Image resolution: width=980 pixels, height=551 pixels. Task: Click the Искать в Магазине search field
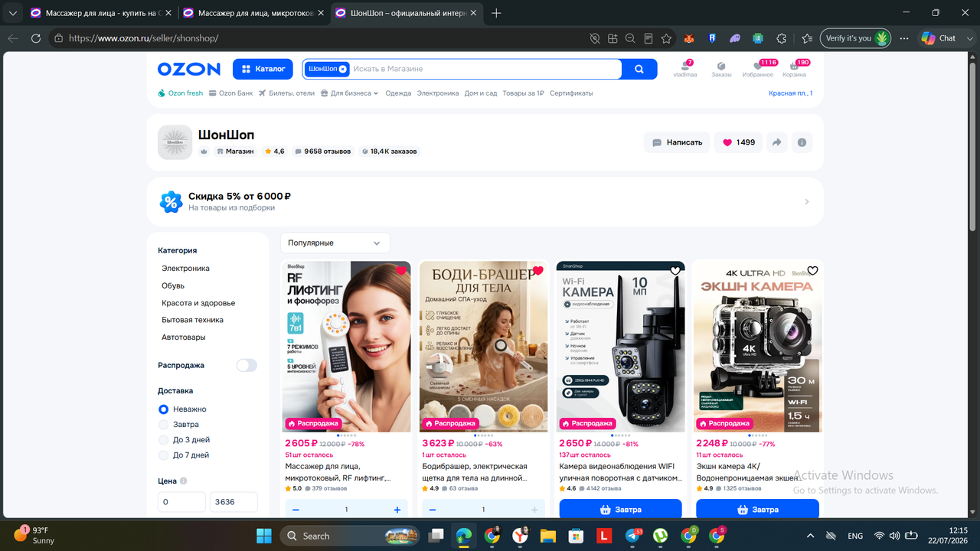pos(485,69)
